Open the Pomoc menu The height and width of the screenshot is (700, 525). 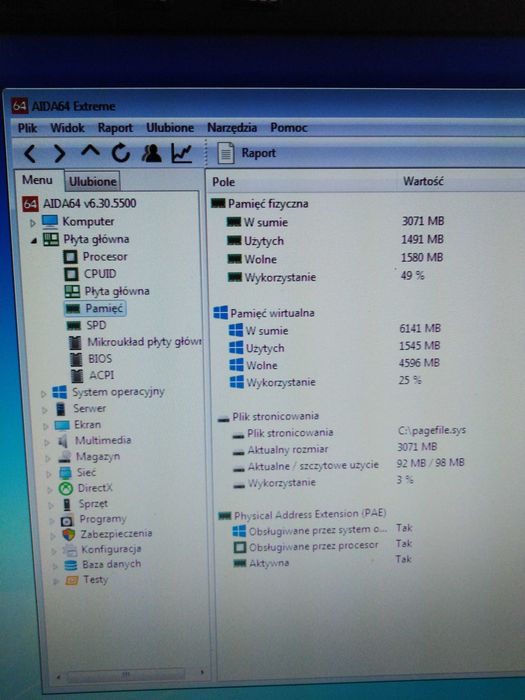[289, 128]
